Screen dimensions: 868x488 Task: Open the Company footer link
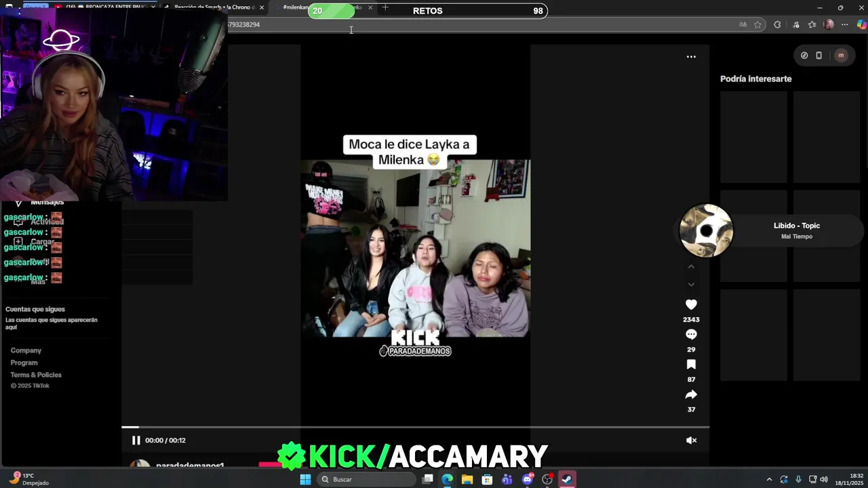click(26, 350)
